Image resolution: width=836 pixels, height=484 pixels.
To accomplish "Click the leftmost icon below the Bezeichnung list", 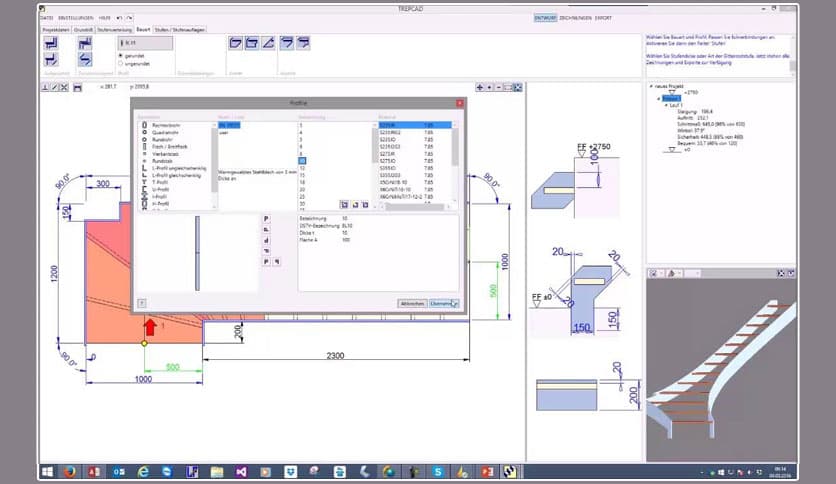I will [x=344, y=205].
